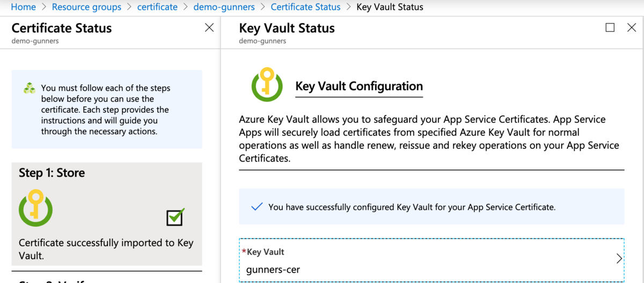The image size is (644, 283).
Task: Expand the Key Vault selector chevron
Action: 619,259
